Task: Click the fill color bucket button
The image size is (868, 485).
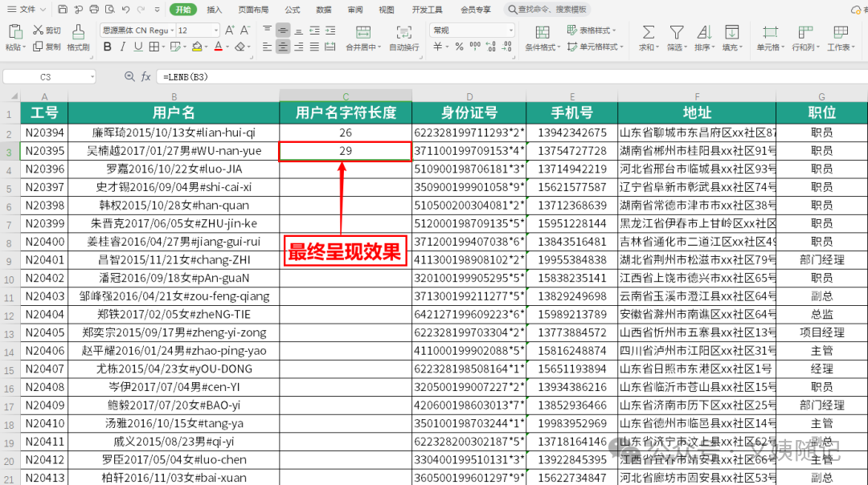Action: click(x=197, y=47)
